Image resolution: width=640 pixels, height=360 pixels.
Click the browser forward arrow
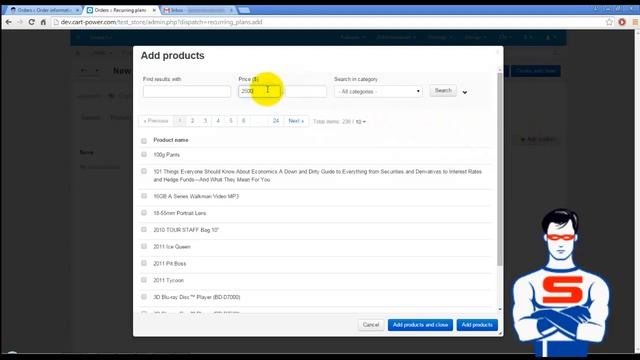[x=20, y=22]
